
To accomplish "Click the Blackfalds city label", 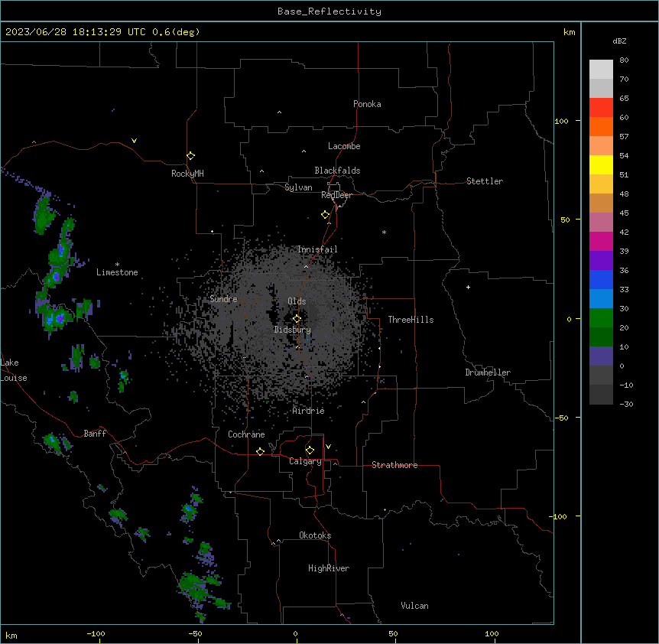I will pos(337,171).
